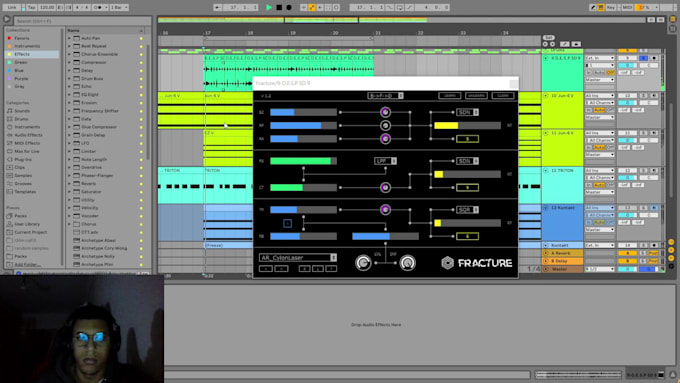Viewport: 680px width, 383px height.
Task: Toggle the small blue square checkbox in Fracture
Action: (287, 223)
